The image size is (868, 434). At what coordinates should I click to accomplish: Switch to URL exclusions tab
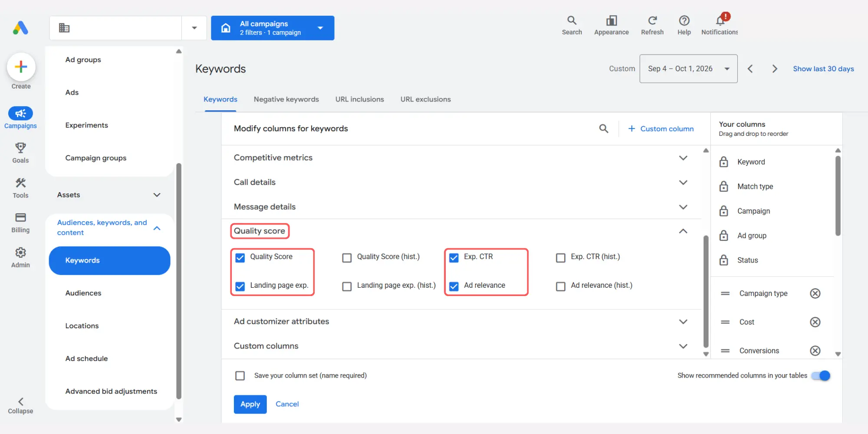(x=425, y=99)
